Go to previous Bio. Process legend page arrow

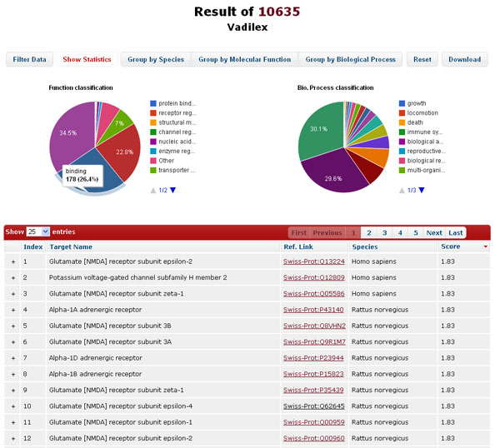402,190
